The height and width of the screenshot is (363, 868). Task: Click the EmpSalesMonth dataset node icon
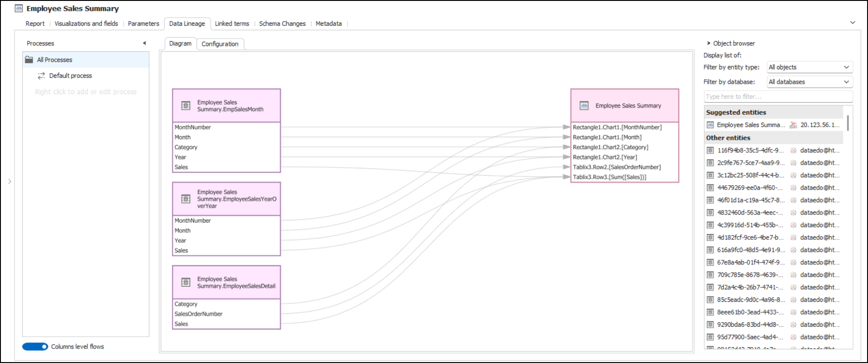coord(185,105)
